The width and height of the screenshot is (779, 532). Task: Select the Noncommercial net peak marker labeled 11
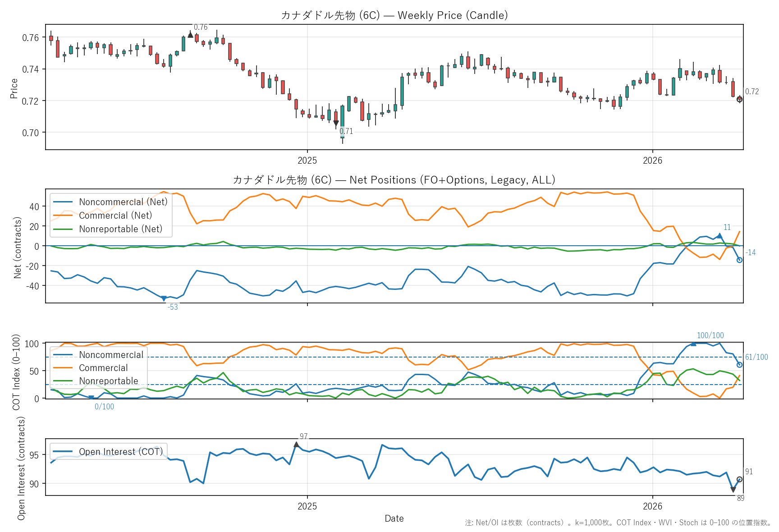(x=719, y=236)
